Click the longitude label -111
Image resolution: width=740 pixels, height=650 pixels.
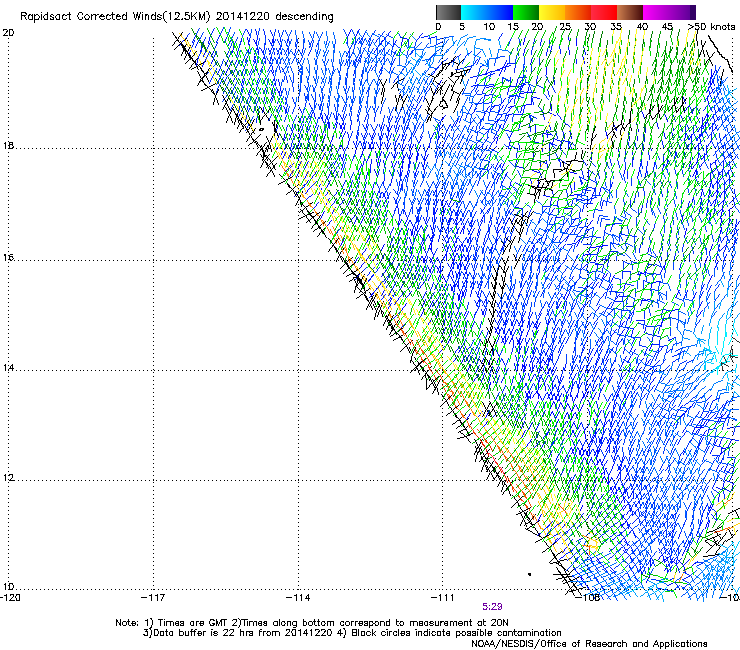point(443,598)
